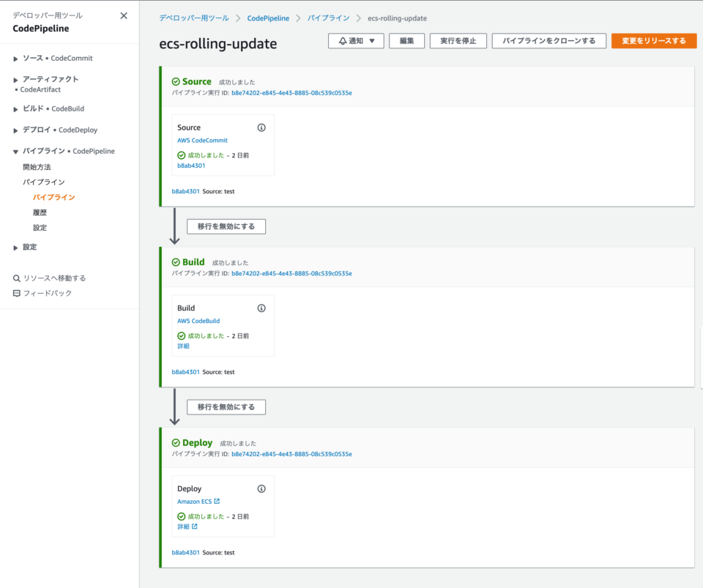The height and width of the screenshot is (588, 703).
Task: Click the info icon on Source action
Action: click(261, 127)
